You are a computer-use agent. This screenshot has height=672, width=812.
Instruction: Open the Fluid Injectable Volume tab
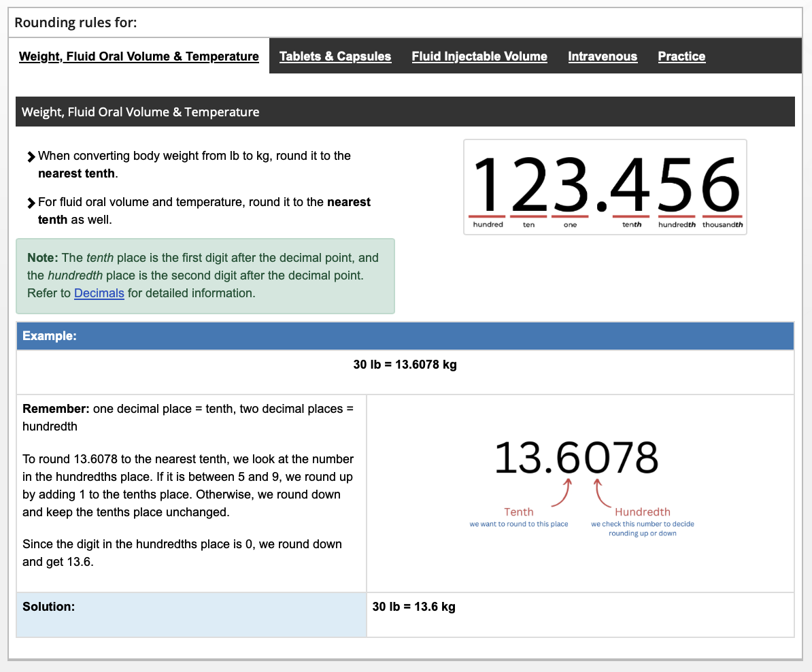pyautogui.click(x=479, y=56)
